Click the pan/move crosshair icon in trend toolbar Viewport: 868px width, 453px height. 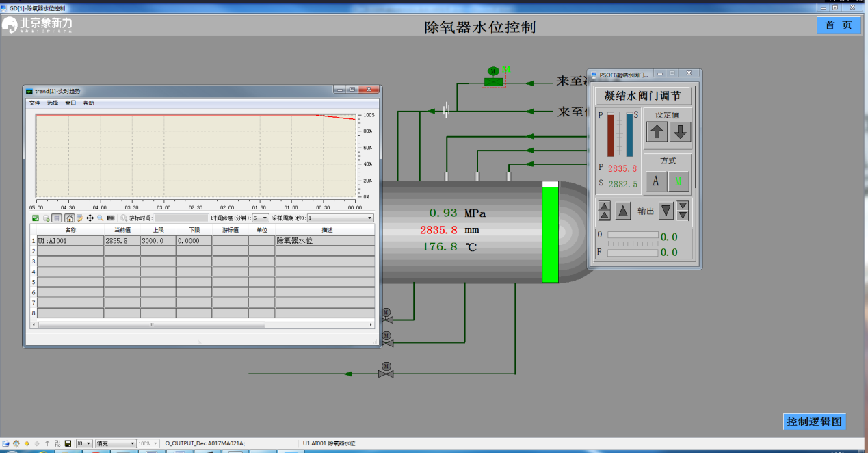(90, 218)
